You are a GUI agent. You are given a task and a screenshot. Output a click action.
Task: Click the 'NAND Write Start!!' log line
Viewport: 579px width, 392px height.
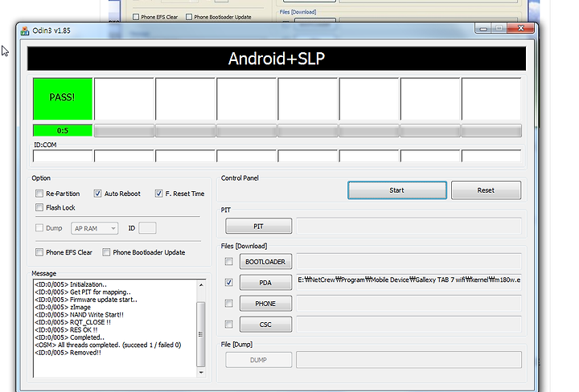79,315
